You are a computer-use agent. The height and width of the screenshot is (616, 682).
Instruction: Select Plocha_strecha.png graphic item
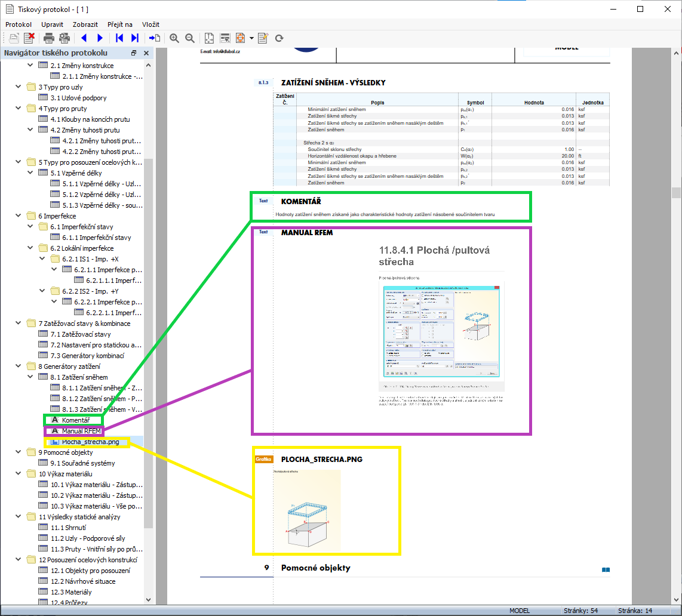tap(90, 442)
